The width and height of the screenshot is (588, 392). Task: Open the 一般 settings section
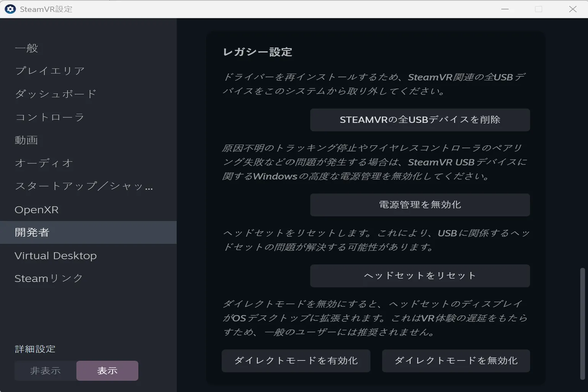pyautogui.click(x=26, y=48)
